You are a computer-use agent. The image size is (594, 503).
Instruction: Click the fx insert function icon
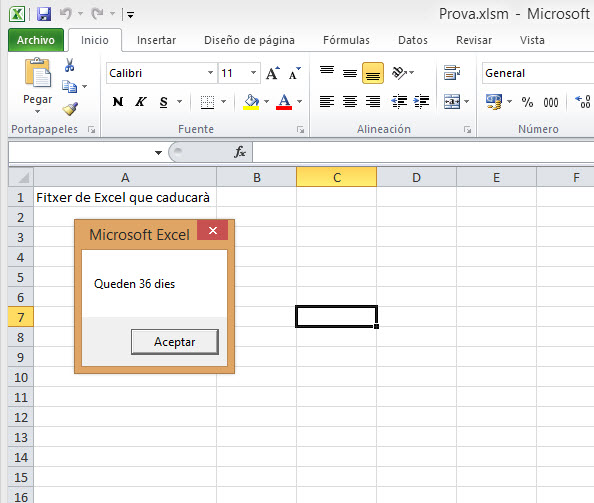click(x=240, y=152)
